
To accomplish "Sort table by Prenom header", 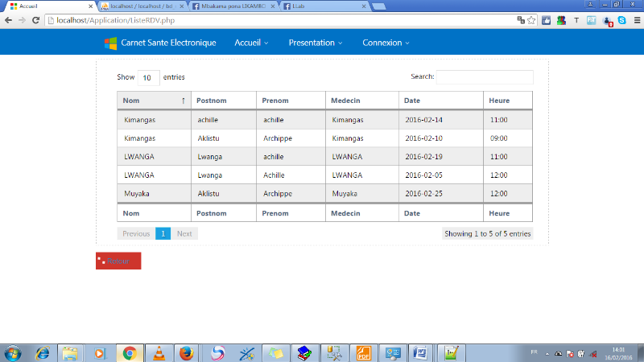I will click(x=291, y=101).
